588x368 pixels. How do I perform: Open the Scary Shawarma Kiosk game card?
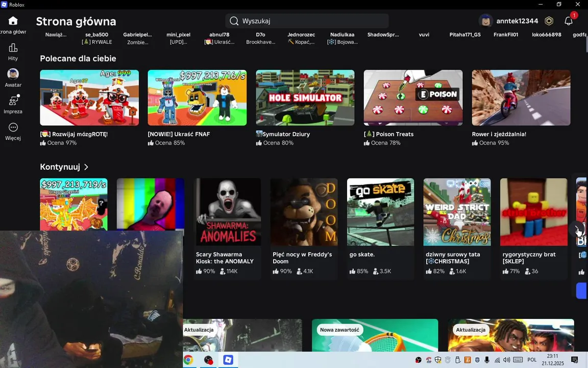click(227, 228)
